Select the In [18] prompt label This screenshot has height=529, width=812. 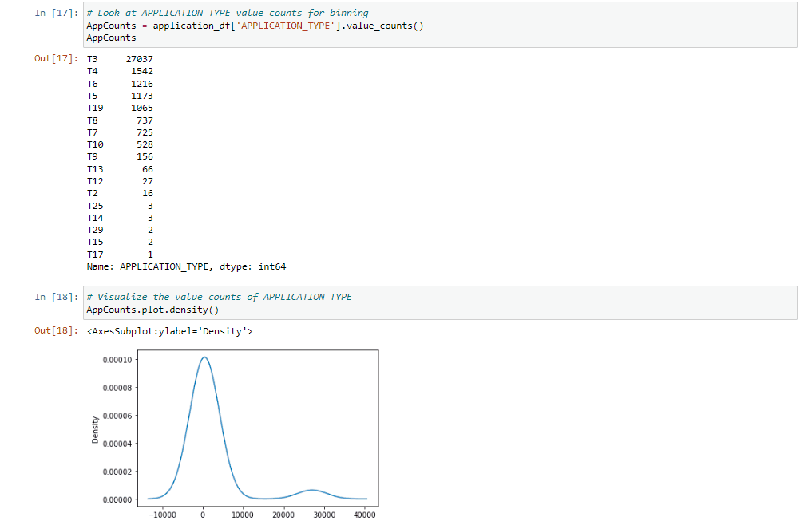(x=57, y=297)
